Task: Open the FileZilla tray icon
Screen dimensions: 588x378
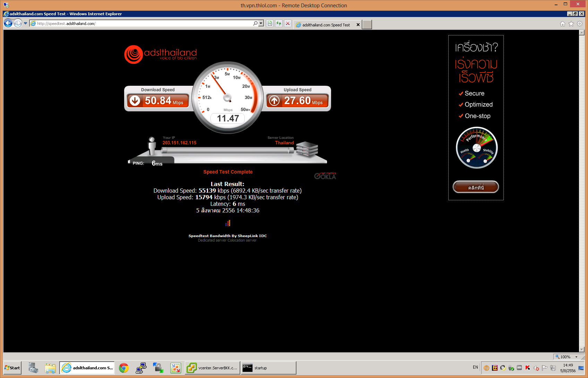Action: (495, 368)
